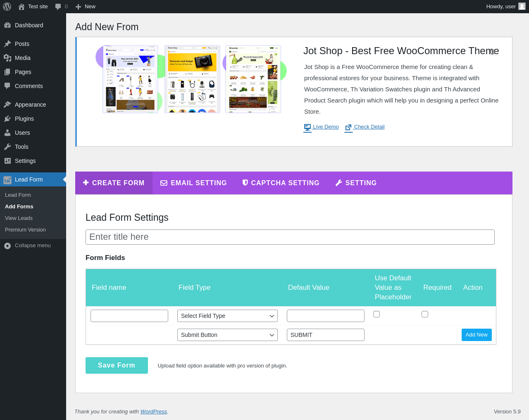Focus the empty Default Value input
Viewport: 529px width, 420px height.
[326, 316]
